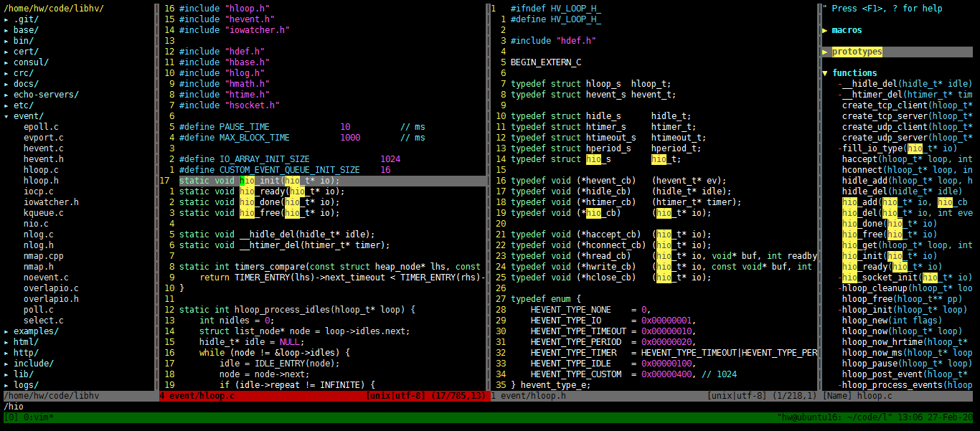Open evport.c in file tree
This screenshot has width=980, height=431.
[43, 138]
